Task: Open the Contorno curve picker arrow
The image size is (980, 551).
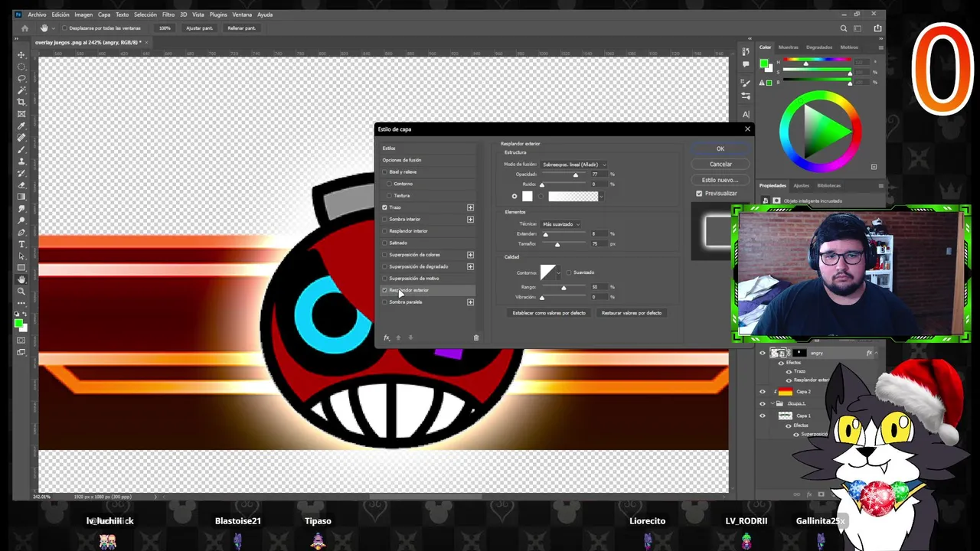Action: pos(559,272)
